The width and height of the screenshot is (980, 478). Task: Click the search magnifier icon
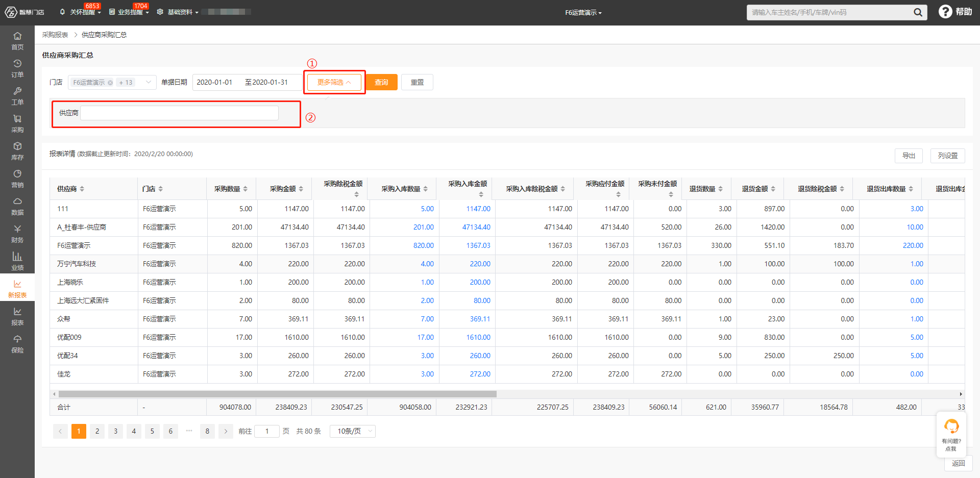(x=917, y=12)
